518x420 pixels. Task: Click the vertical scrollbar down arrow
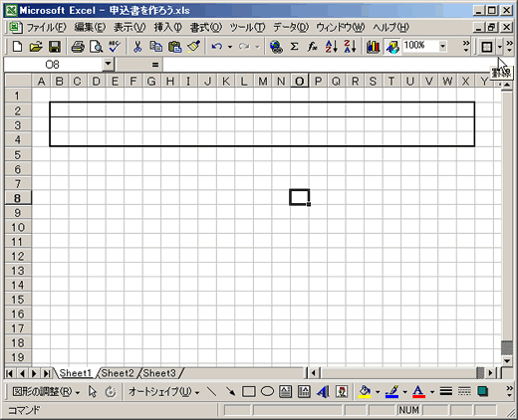pos(507,361)
